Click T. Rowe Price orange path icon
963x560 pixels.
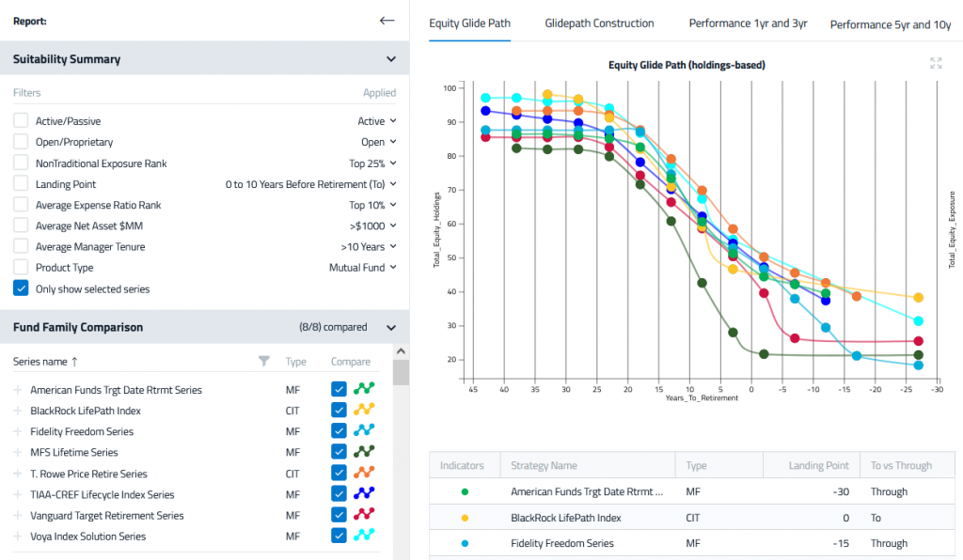[x=364, y=473]
